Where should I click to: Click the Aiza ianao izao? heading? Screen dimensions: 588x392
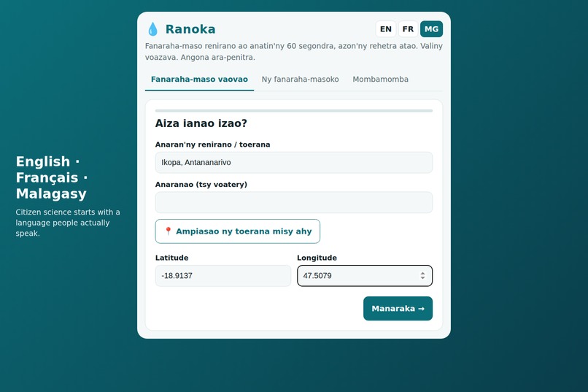201,123
